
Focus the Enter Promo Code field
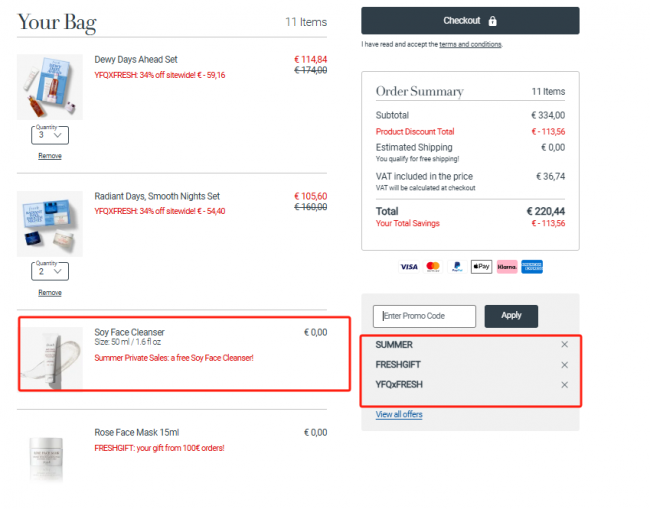click(x=424, y=316)
